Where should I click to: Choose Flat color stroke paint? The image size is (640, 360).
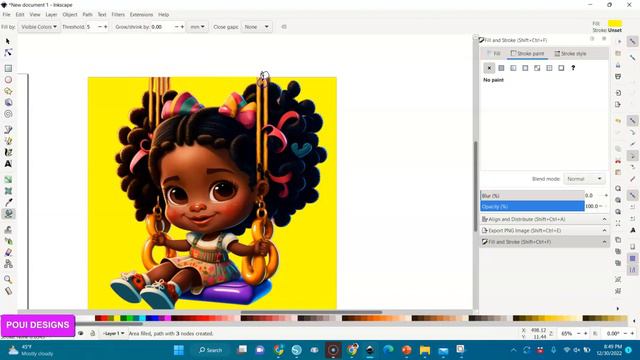pyautogui.click(x=501, y=68)
